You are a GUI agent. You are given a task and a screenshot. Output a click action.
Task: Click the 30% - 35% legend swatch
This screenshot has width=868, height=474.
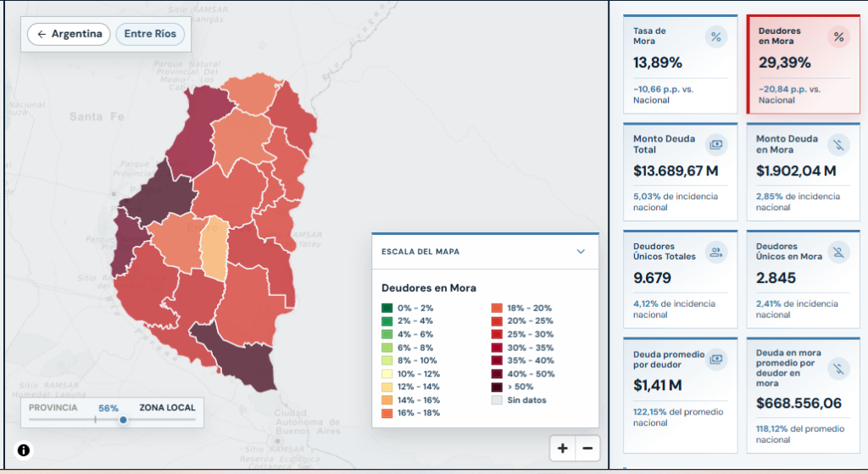pyautogui.click(x=497, y=348)
